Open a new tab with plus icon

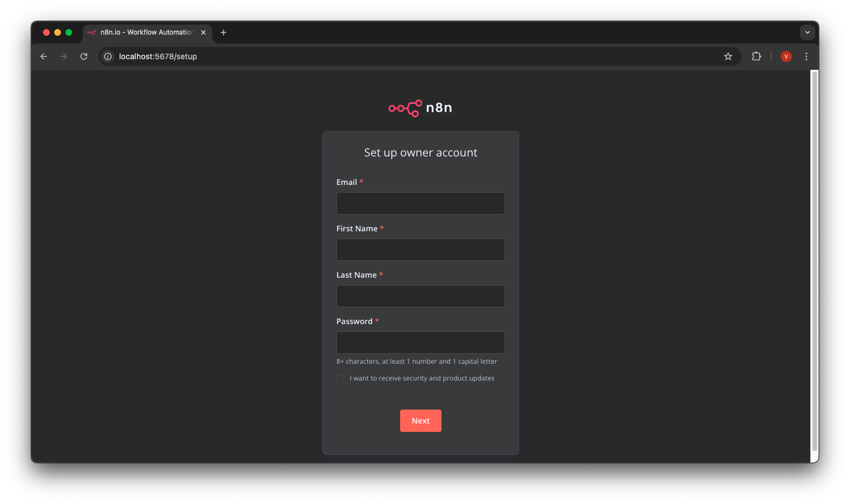pos(224,32)
